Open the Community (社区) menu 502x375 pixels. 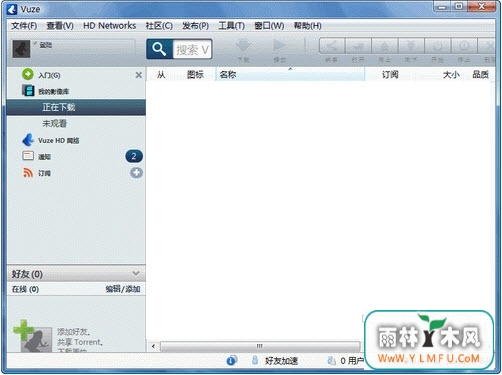159,26
